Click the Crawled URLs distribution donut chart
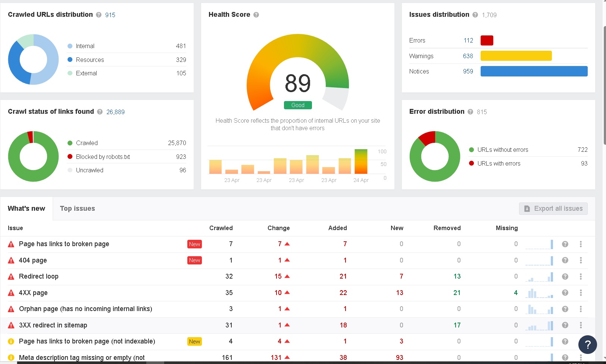The width and height of the screenshot is (606, 364). pyautogui.click(x=33, y=59)
